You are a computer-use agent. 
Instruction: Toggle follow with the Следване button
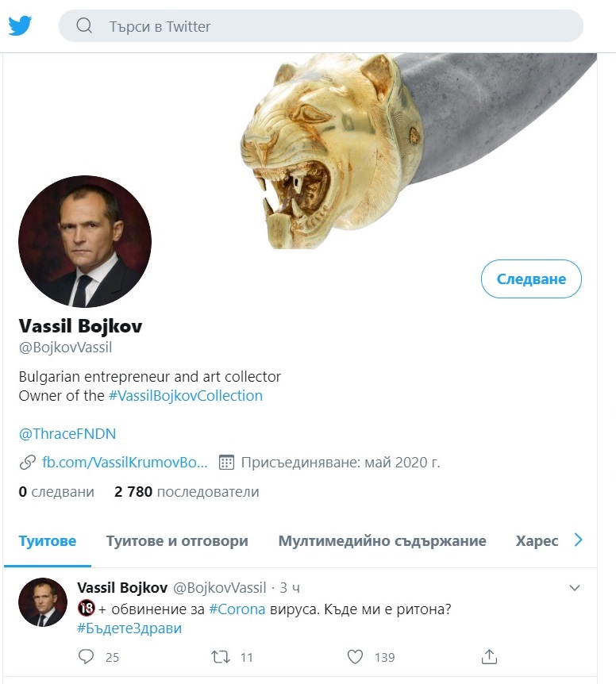[x=531, y=279]
